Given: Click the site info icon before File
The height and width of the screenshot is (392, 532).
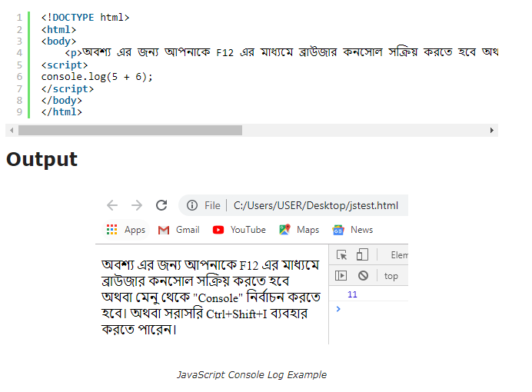Looking at the screenshot, I should click(x=191, y=205).
